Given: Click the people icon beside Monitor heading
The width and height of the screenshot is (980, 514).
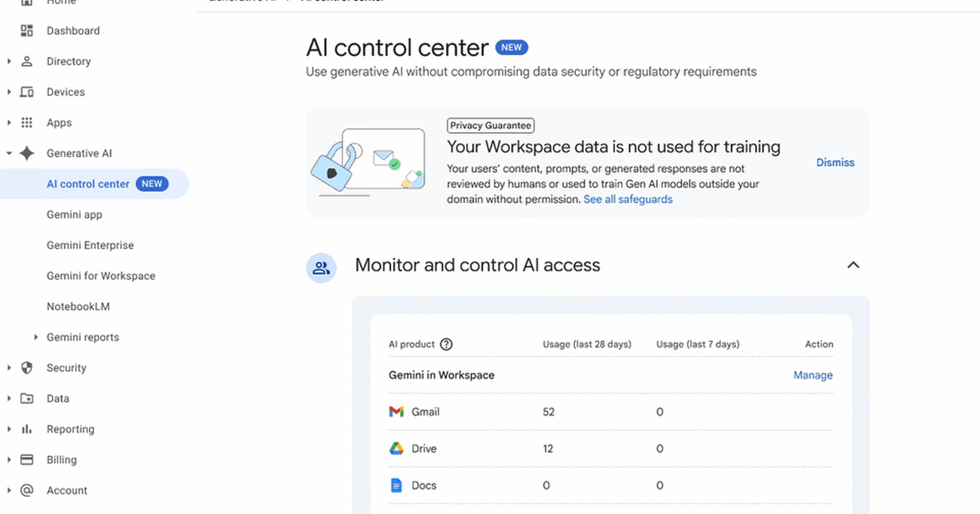Looking at the screenshot, I should tap(322, 268).
